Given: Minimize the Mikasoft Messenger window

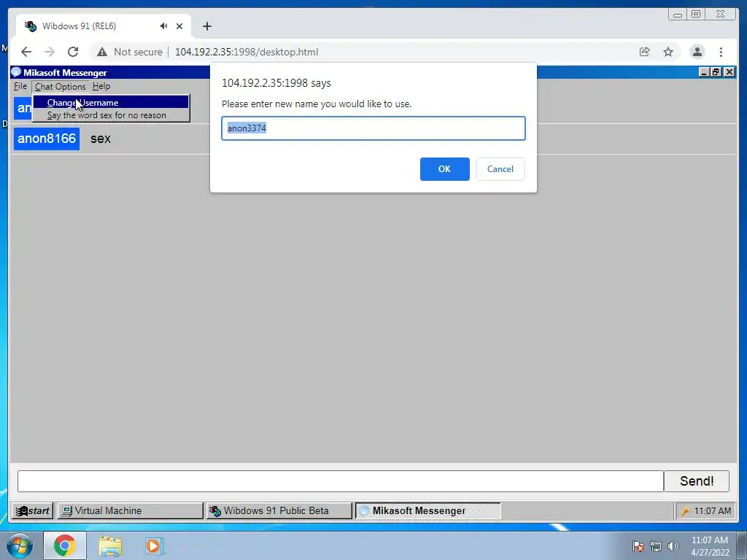Looking at the screenshot, I should 704,72.
